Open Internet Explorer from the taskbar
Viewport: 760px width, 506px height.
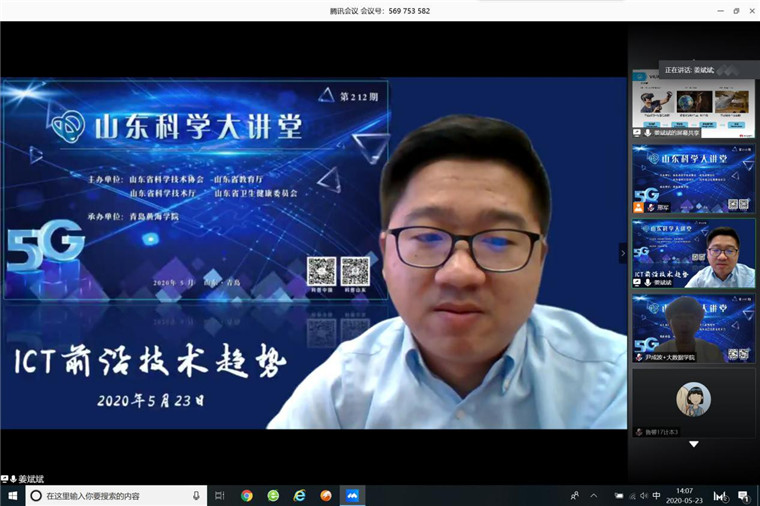pos(299,496)
